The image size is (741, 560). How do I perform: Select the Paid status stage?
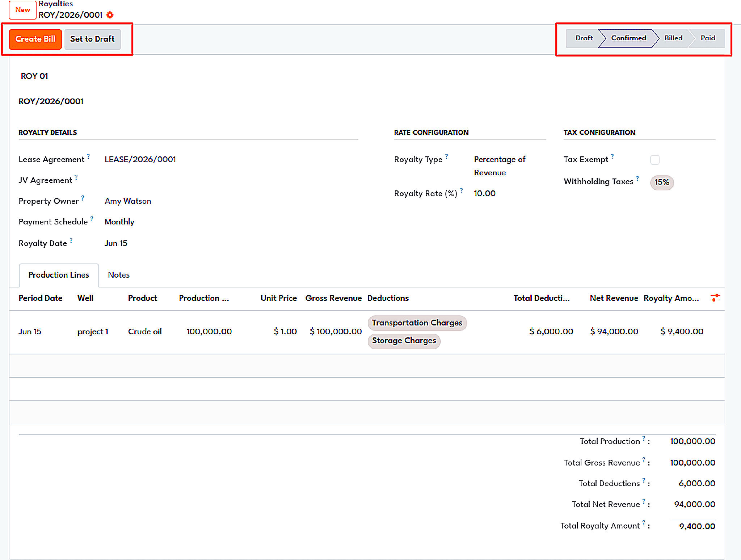[x=708, y=38]
